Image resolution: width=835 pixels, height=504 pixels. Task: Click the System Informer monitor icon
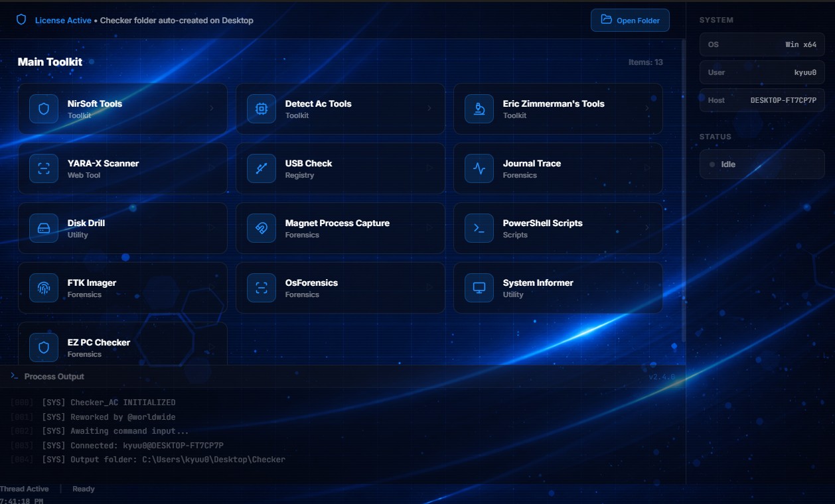[x=479, y=288]
